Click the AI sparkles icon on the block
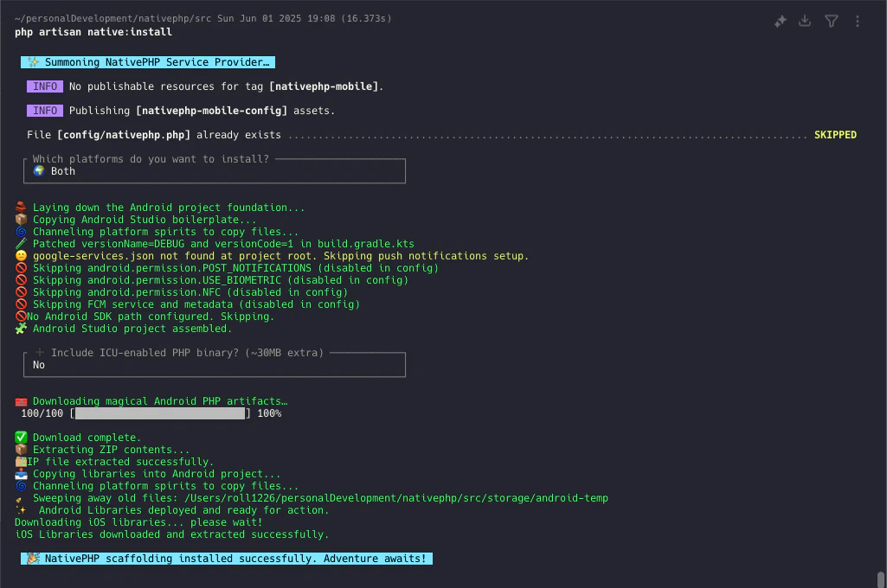 (780, 22)
